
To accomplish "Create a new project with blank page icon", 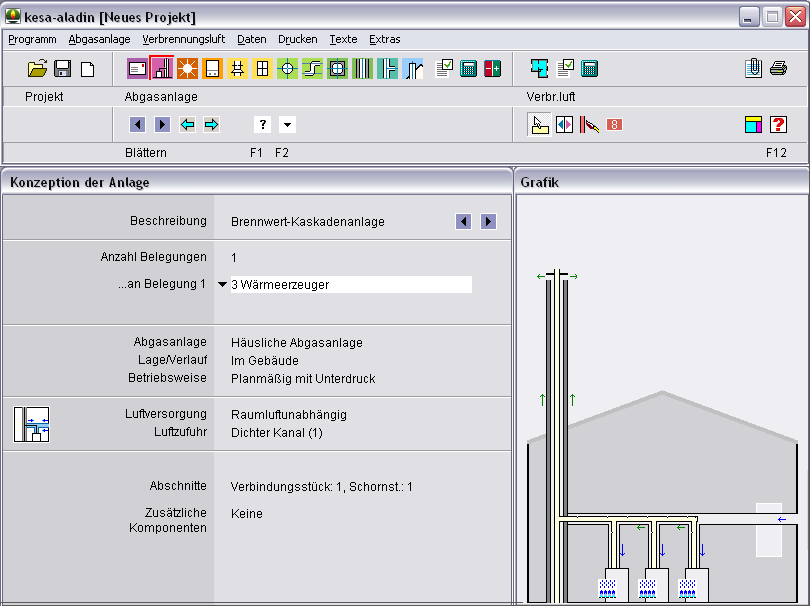I will click(x=88, y=69).
